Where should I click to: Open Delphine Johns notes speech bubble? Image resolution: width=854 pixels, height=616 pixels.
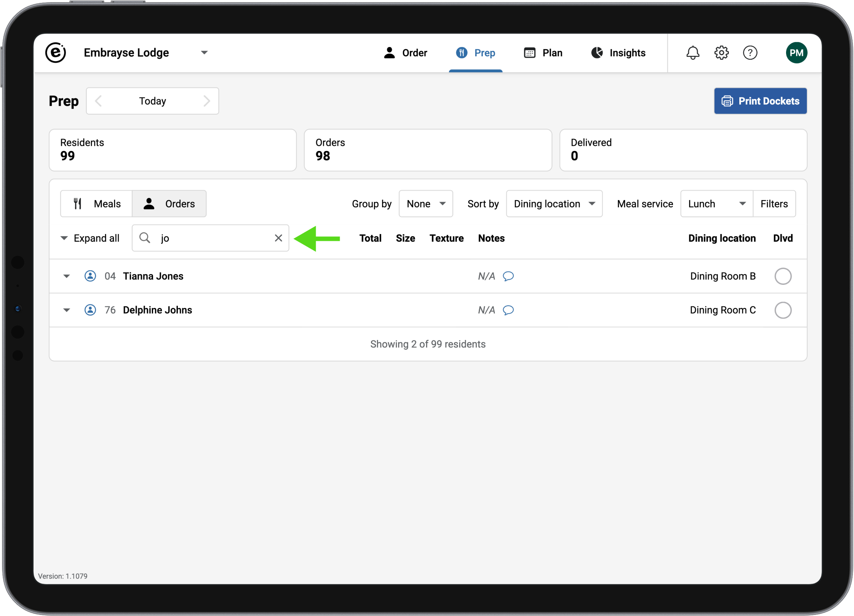point(508,310)
